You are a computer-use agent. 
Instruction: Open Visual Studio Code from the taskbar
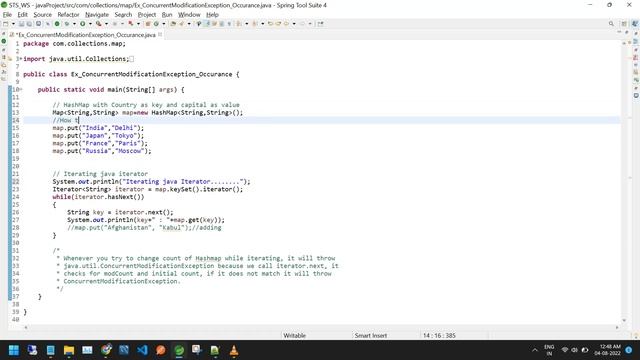pyautogui.click(x=142, y=350)
